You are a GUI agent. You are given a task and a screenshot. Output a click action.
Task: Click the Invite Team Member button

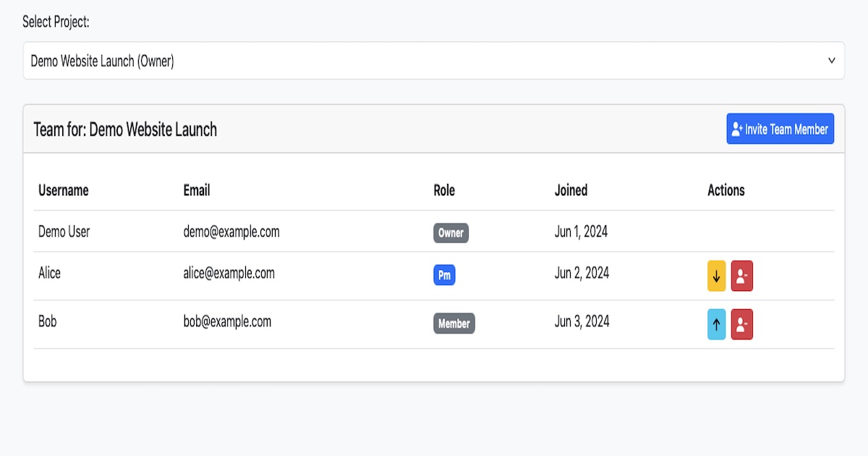780,129
